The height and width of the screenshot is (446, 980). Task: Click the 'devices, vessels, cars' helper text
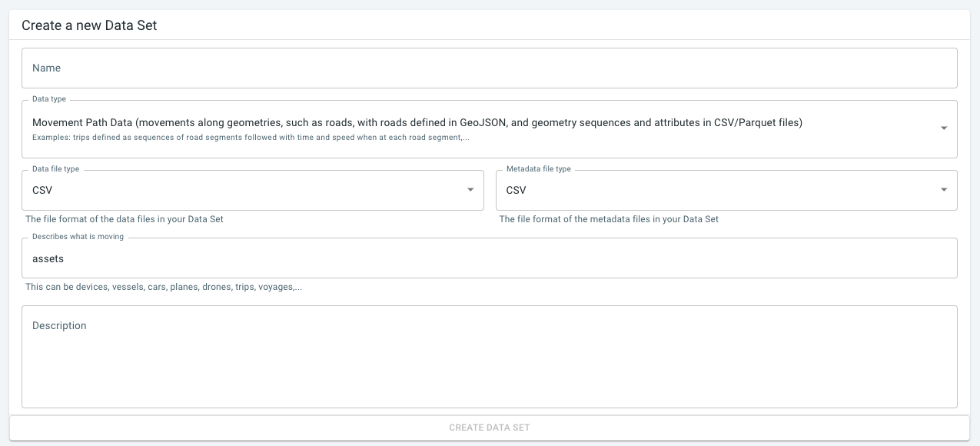point(162,288)
